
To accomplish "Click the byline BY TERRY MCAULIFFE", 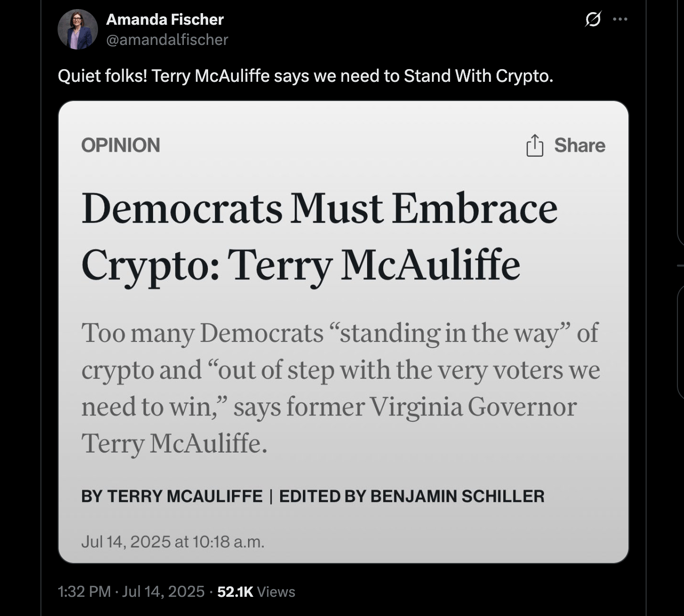I will point(172,496).
